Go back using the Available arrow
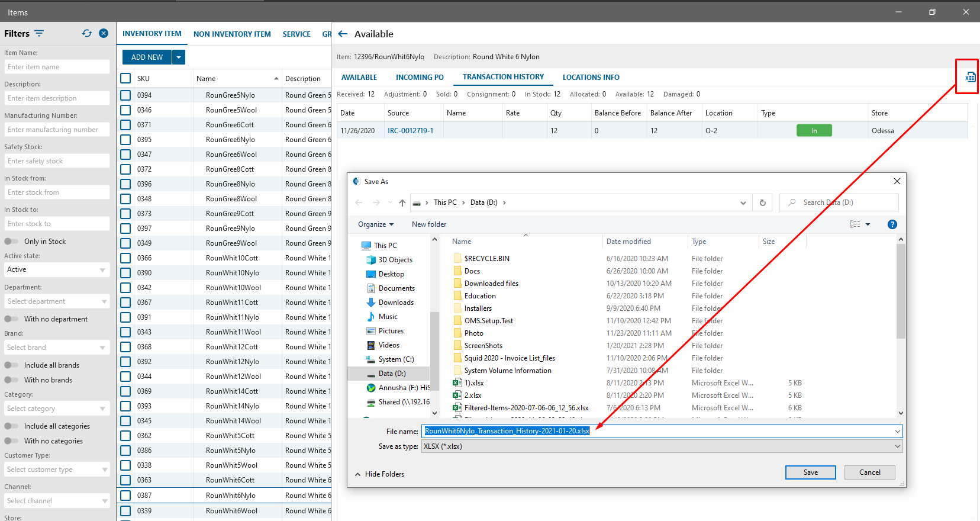This screenshot has height=521, width=980. (x=343, y=34)
